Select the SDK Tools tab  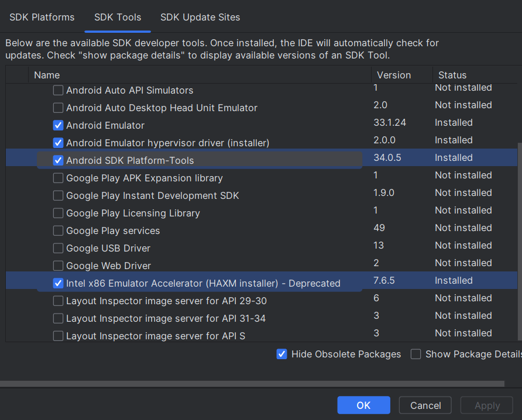pyautogui.click(x=118, y=17)
